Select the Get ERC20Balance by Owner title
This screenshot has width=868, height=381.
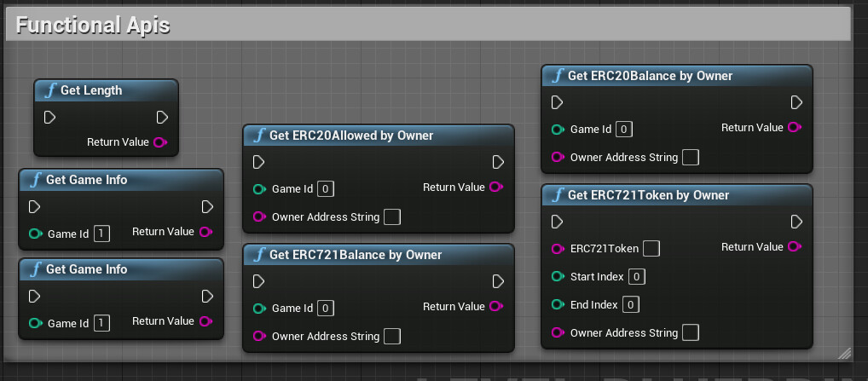[650, 76]
